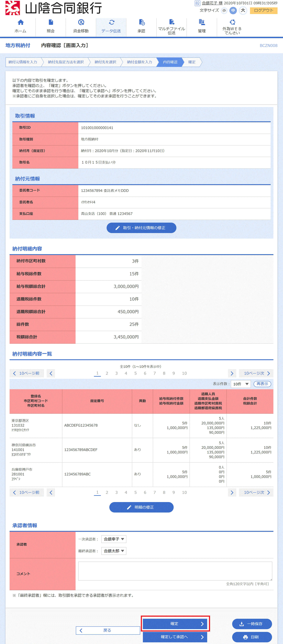The width and height of the screenshot is (283, 644).
Task: Click the 納付金額を入力 step
Action: point(139,62)
